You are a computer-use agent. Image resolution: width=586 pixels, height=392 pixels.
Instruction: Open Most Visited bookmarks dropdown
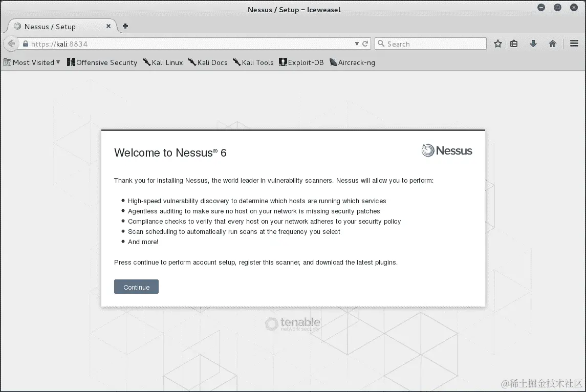[32, 62]
